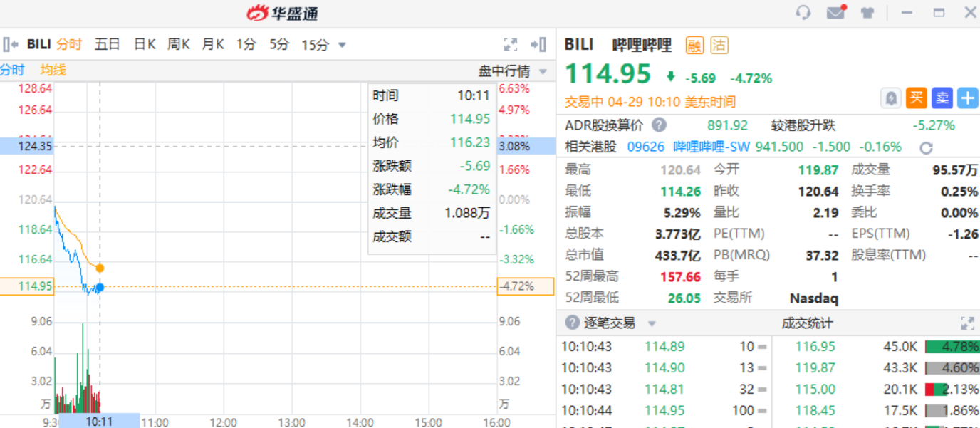Toggle the 均线 average line legend
The height and width of the screenshot is (428, 980).
tap(53, 70)
